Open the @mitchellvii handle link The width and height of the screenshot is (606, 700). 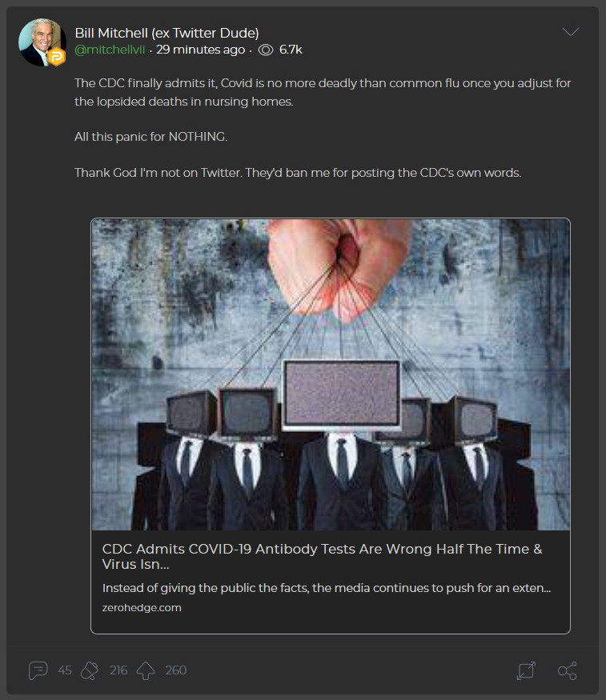pos(110,50)
